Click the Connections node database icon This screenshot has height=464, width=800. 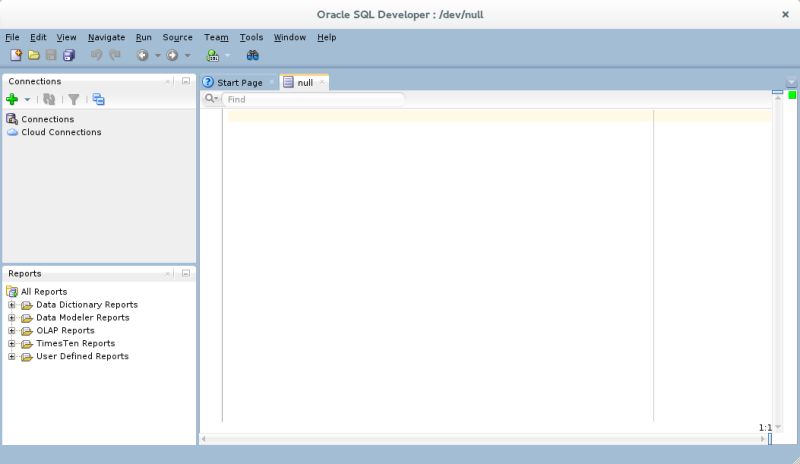coord(12,119)
